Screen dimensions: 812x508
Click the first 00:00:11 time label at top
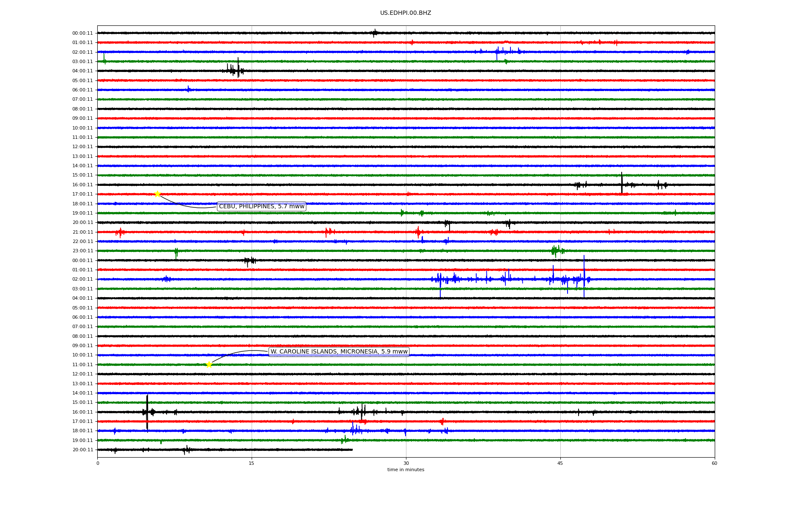[82, 33]
